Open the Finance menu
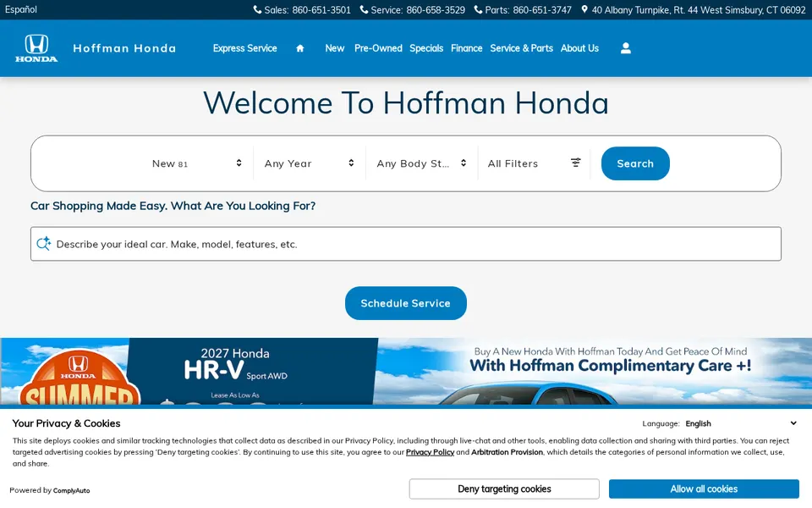Viewport: 812px width, 508px height. click(467, 48)
